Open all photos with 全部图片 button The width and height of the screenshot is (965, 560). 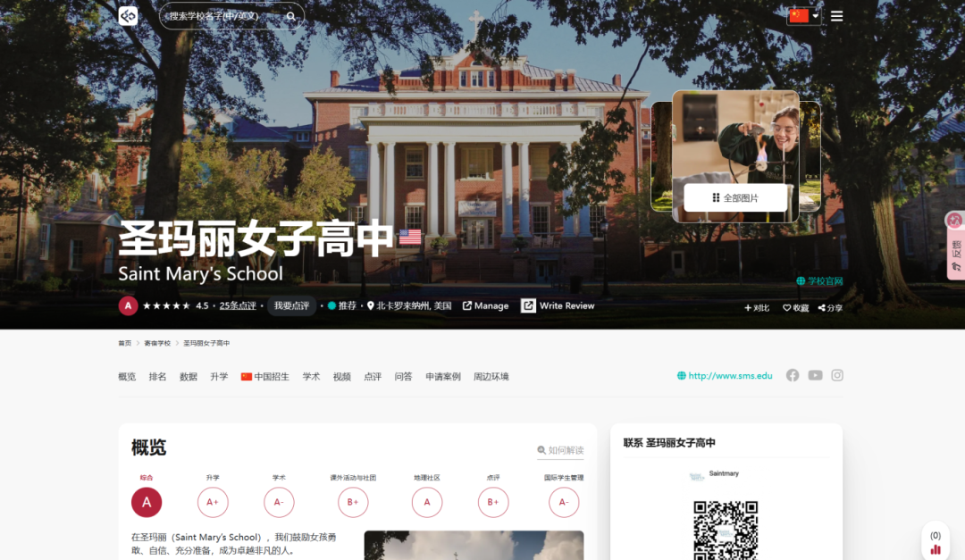tap(735, 197)
